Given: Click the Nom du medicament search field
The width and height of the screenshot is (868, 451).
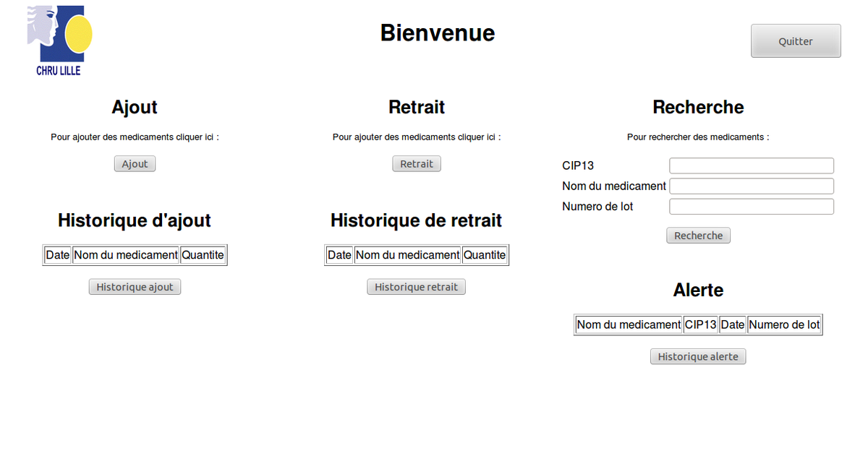Looking at the screenshot, I should click(x=752, y=186).
